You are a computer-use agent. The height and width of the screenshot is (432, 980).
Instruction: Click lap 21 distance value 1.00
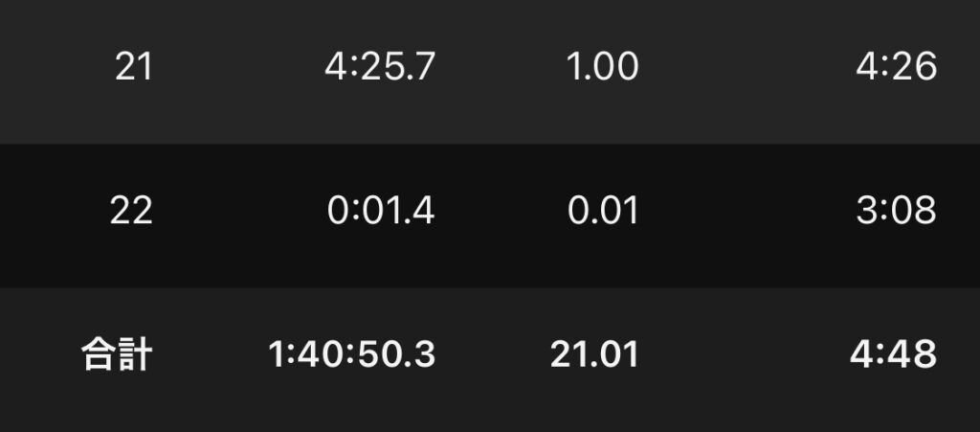602,66
